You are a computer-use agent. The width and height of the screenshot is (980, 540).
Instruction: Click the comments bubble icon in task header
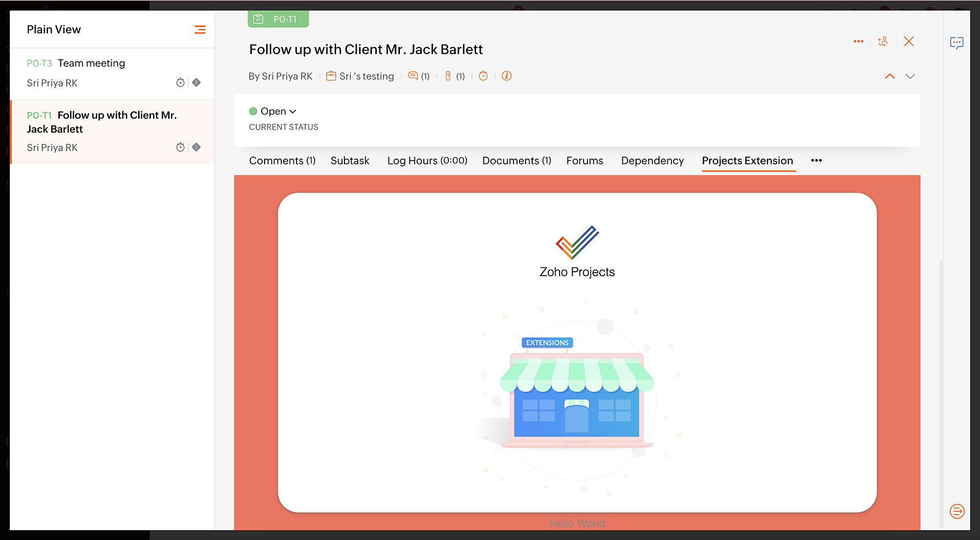point(413,76)
